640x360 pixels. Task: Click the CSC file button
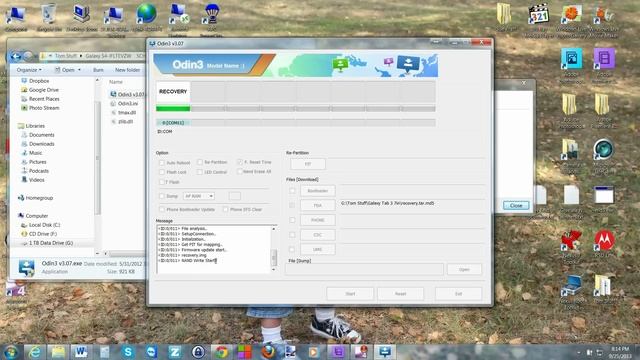318,235
